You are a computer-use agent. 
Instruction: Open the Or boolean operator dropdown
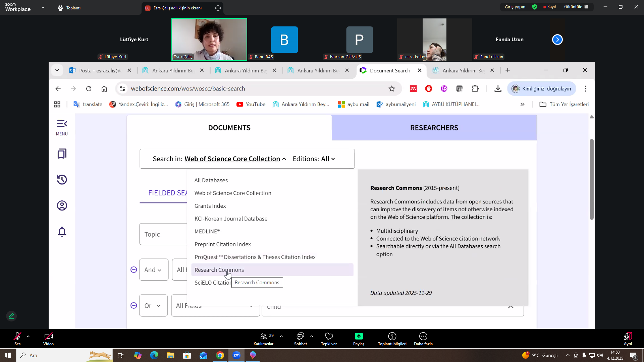[153, 306]
